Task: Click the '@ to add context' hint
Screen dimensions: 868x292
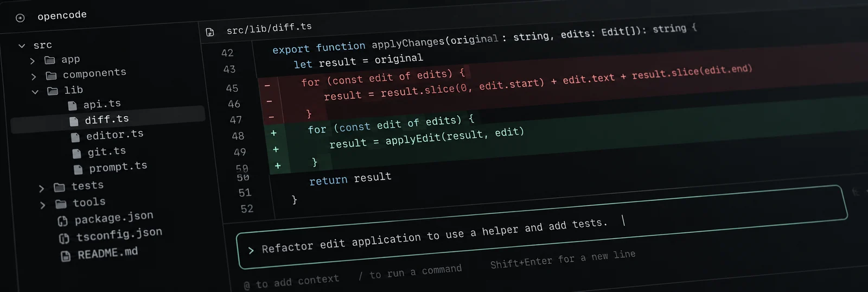Action: coord(291,282)
